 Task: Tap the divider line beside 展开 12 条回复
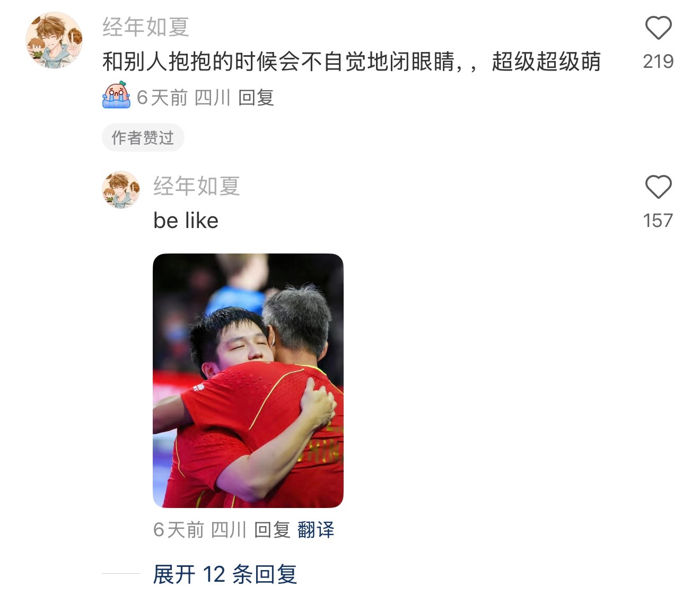121,574
